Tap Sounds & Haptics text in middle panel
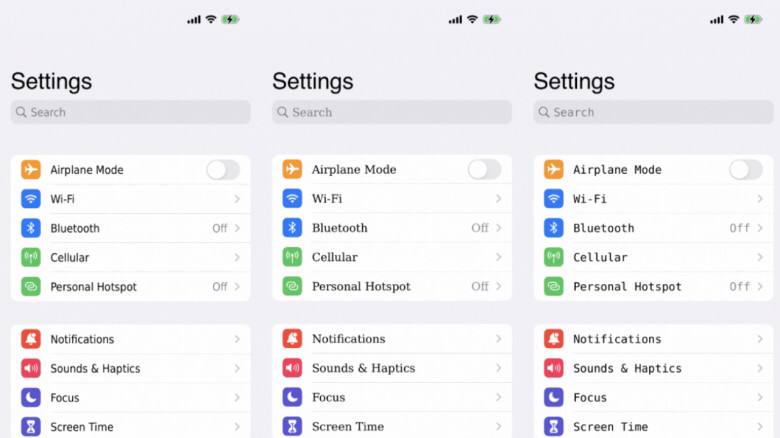Screen dimensions: 780x438 pyautogui.click(x=363, y=368)
